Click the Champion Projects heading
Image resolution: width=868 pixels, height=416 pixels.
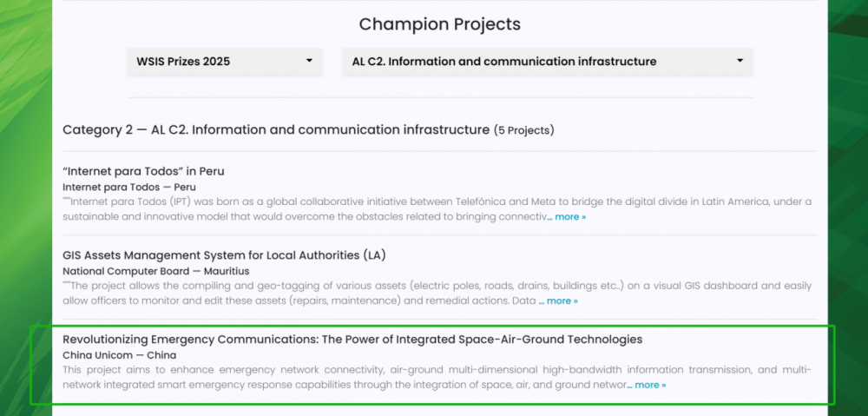tap(440, 24)
